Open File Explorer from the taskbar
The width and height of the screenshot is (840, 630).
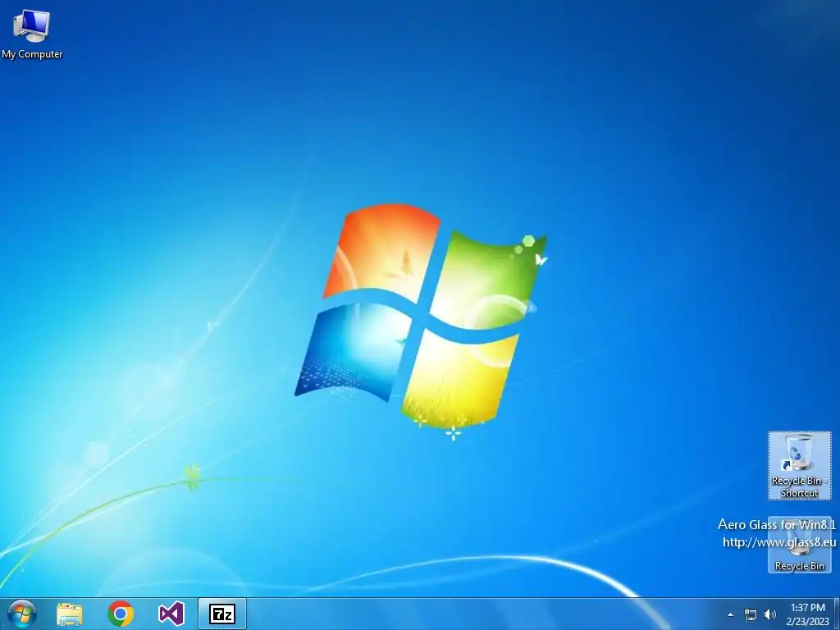pyautogui.click(x=70, y=614)
